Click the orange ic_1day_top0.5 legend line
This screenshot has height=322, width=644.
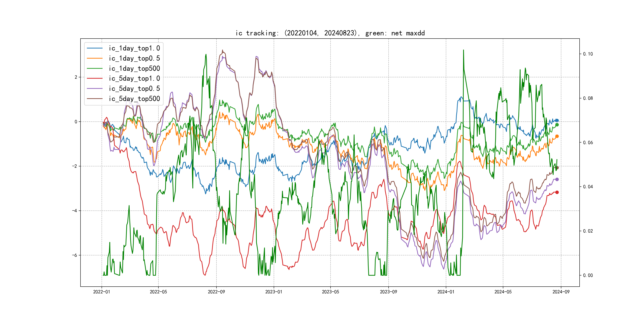94,58
